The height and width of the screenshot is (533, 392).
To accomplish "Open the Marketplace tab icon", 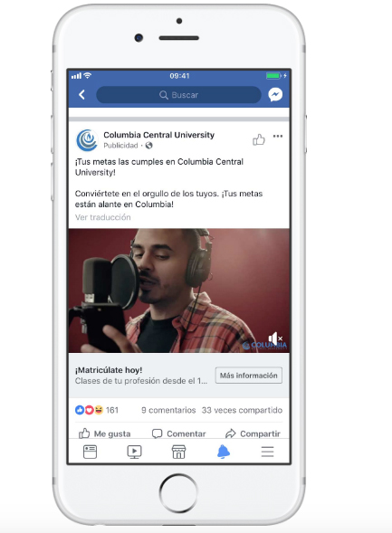I will (x=178, y=452).
